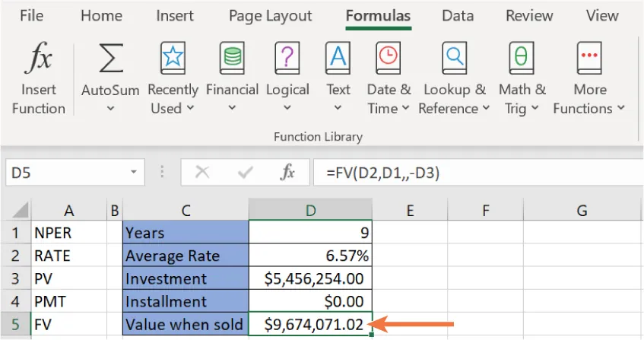The width and height of the screenshot is (644, 340).
Task: Select cell D3 with the Investment amount
Action: click(310, 278)
